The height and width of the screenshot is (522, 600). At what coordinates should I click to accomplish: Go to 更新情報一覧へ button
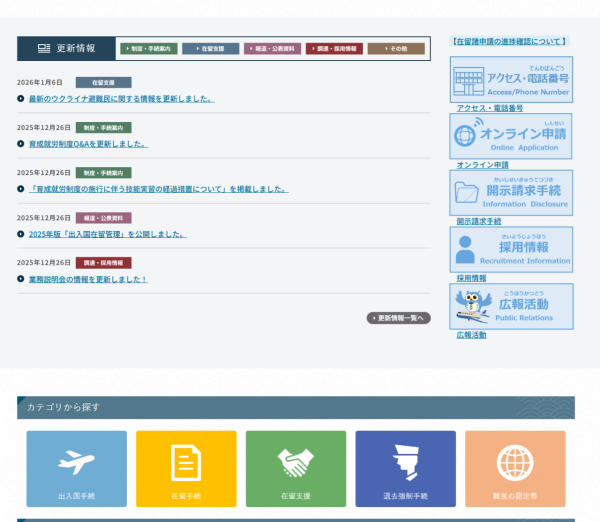[399, 318]
